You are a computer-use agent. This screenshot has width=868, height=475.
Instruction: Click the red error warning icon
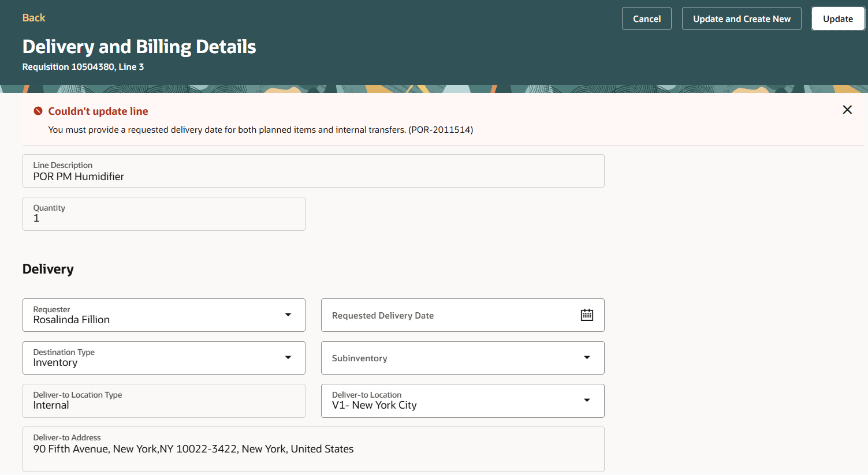37,111
